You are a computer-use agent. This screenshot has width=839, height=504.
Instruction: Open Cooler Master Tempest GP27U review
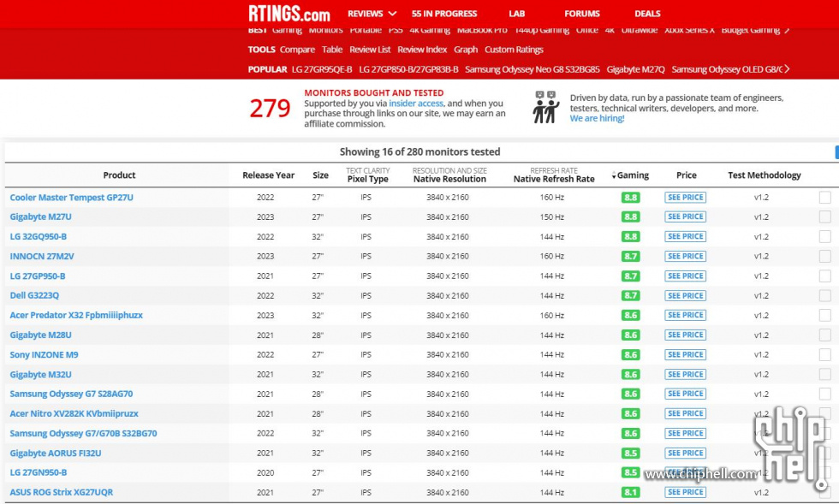pos(71,198)
